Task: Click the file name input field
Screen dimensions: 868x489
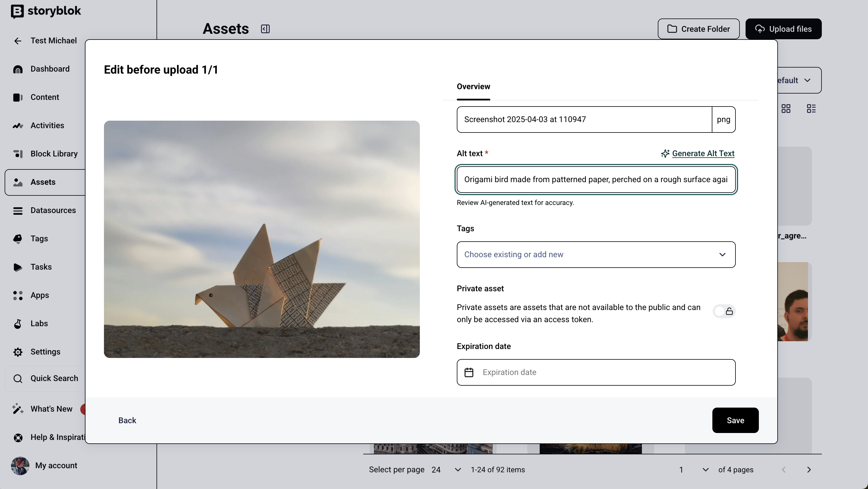Action: (584, 120)
